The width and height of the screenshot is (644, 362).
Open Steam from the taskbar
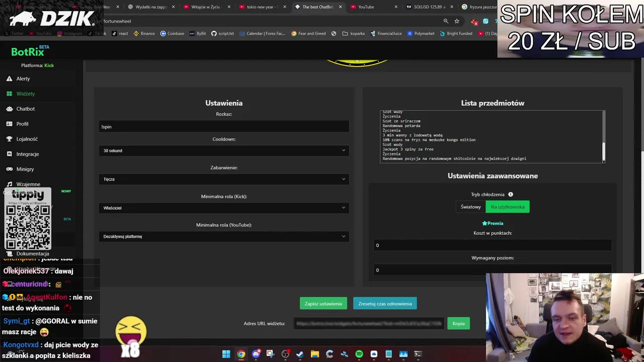tap(300, 354)
